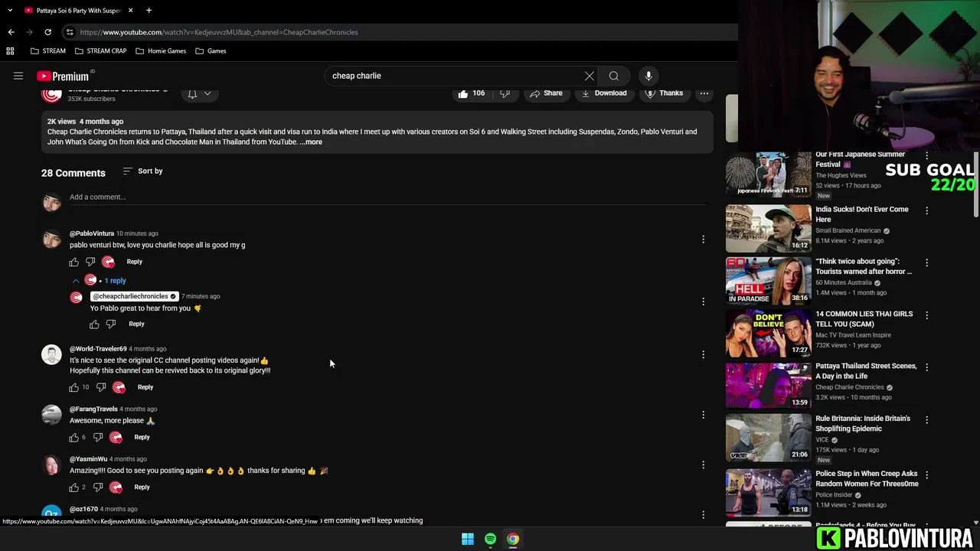Open options menu for the Yo Pablo reply

point(703,302)
